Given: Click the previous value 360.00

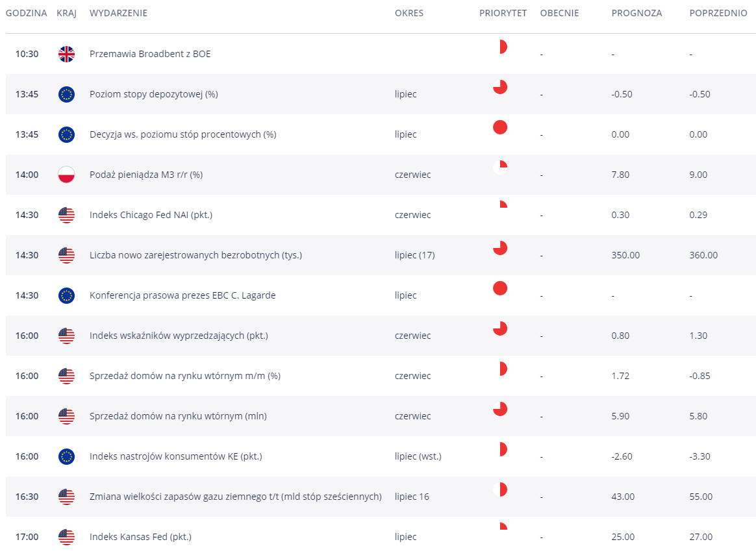Looking at the screenshot, I should coord(703,255).
